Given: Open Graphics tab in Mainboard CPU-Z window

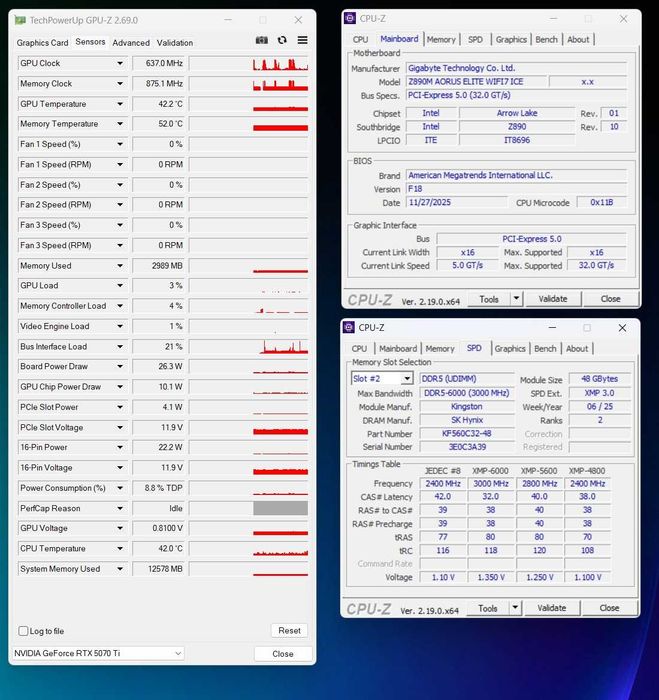Looking at the screenshot, I should [x=511, y=39].
